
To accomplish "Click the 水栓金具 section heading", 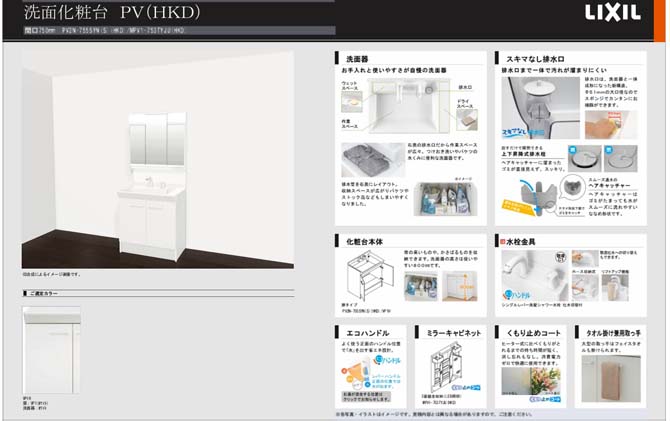I will (520, 241).
